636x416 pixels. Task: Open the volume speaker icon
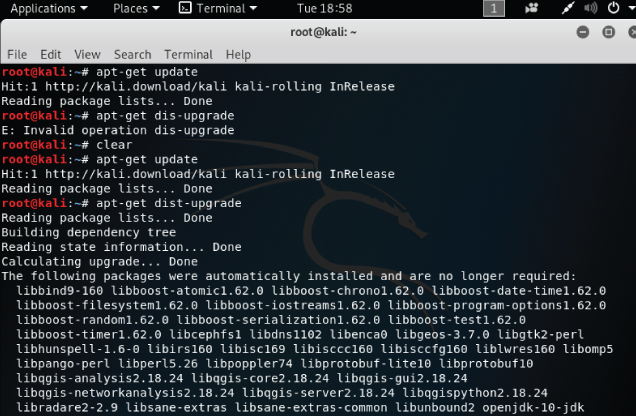coord(590,8)
